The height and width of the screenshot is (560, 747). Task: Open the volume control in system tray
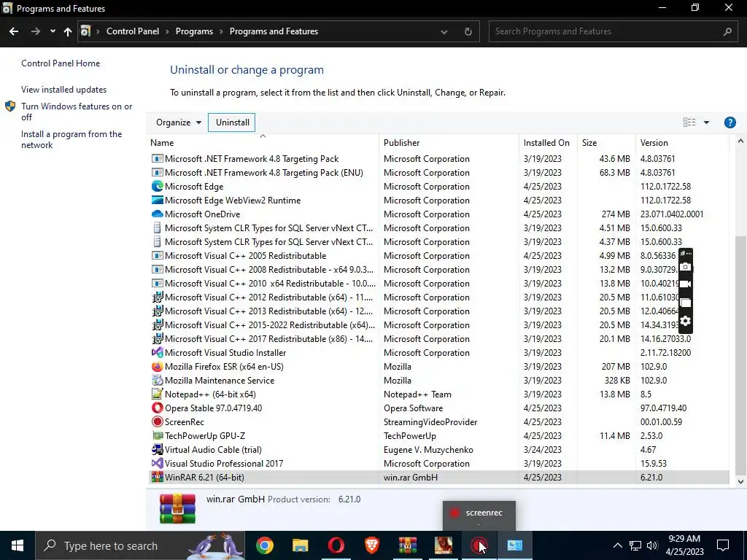click(x=652, y=545)
